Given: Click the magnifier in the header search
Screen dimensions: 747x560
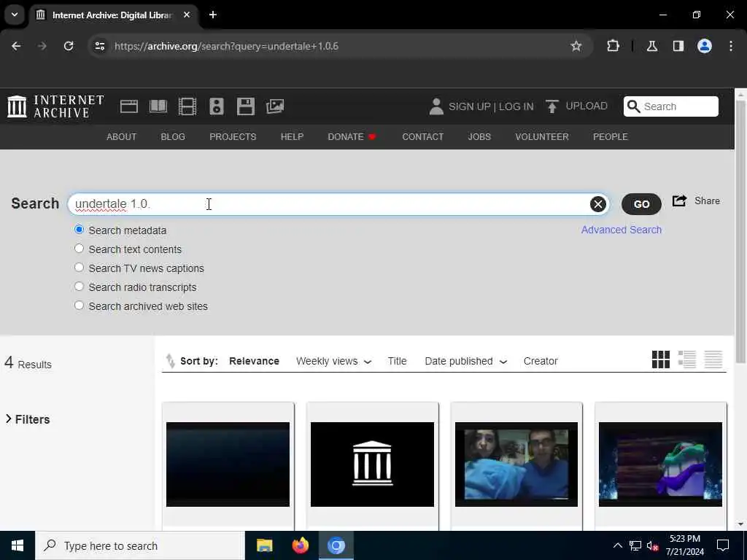Looking at the screenshot, I should (633, 106).
